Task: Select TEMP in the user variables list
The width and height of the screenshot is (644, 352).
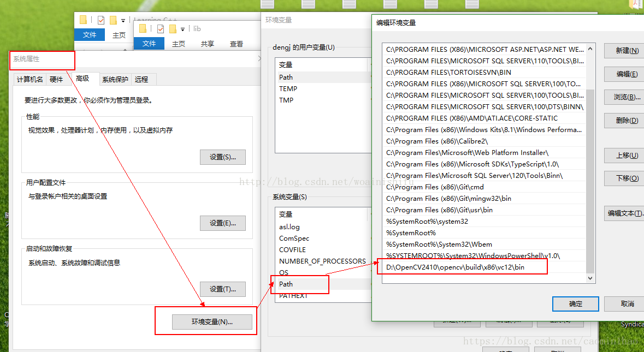Action: coord(323,88)
